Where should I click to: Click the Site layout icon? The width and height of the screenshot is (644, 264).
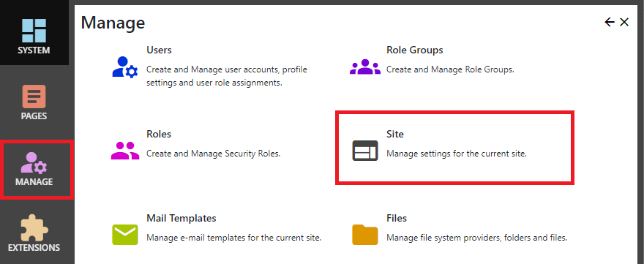364,151
